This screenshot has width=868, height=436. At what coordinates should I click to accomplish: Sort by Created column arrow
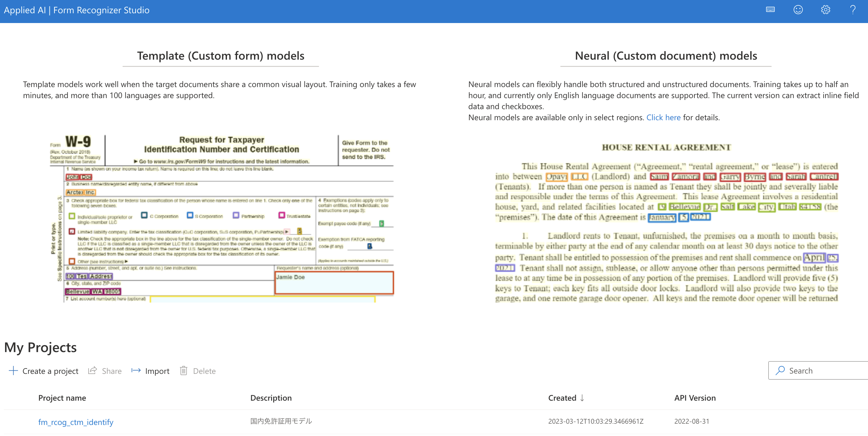pyautogui.click(x=582, y=398)
